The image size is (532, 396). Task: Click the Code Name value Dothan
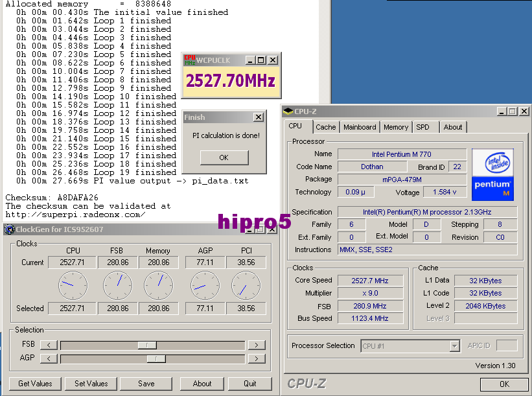(372, 167)
